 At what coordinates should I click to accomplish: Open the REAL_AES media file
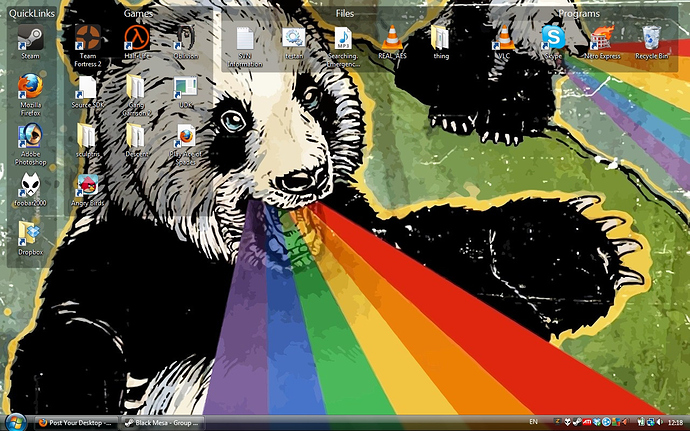click(393, 39)
